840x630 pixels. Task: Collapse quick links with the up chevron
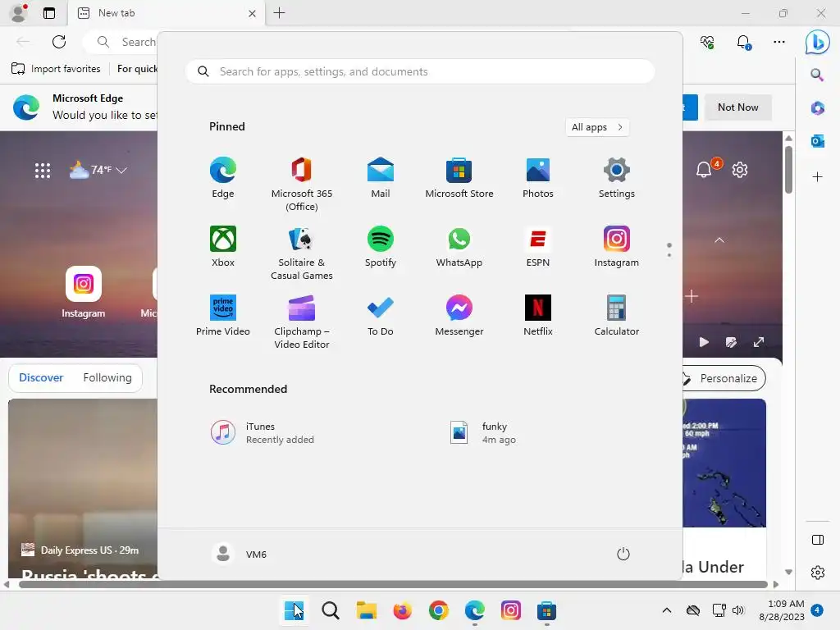click(719, 240)
